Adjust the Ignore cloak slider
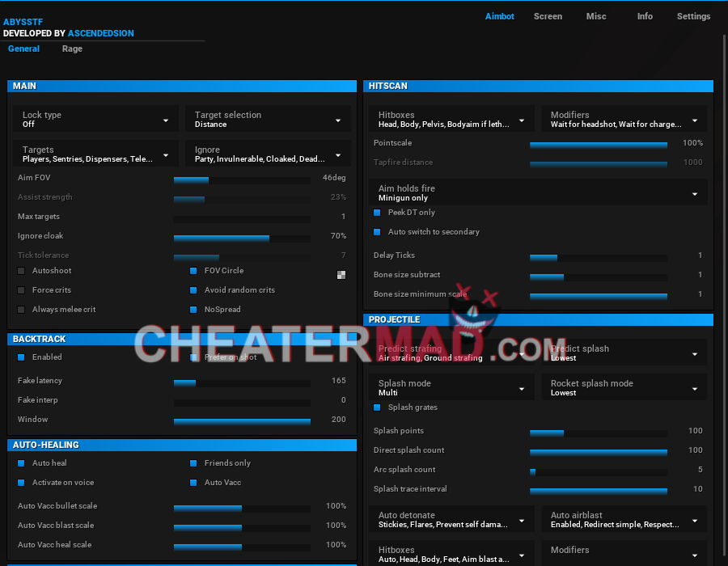728x566 pixels. point(242,239)
